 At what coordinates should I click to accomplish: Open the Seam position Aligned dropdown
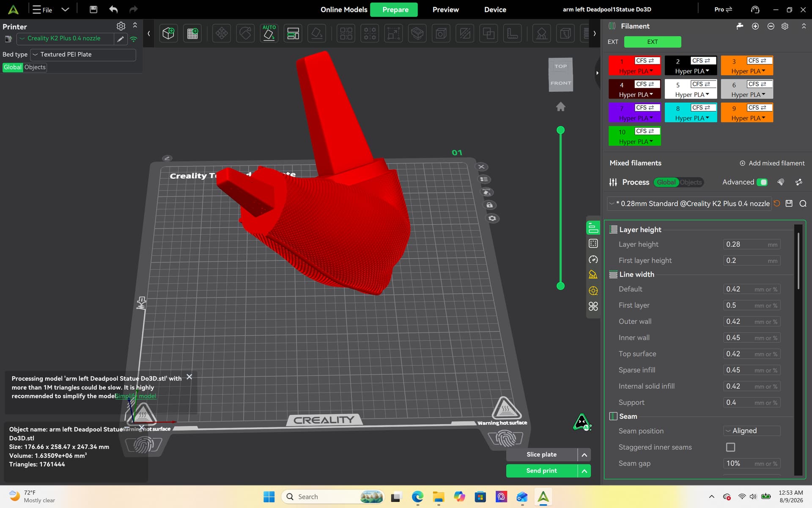point(752,431)
